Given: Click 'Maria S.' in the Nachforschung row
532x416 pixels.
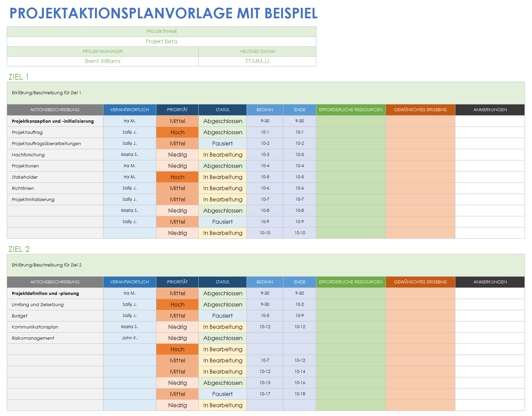Looking at the screenshot, I should tap(130, 155).
